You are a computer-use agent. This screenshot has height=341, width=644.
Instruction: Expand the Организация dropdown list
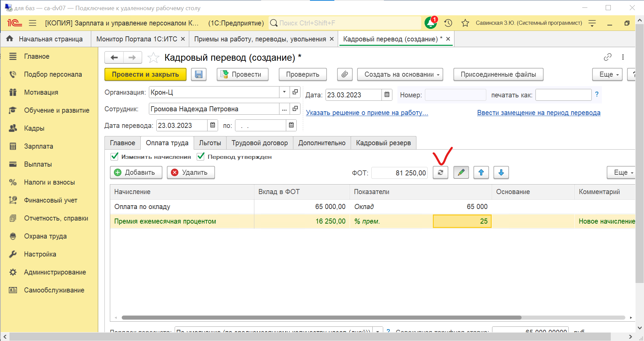click(x=284, y=92)
